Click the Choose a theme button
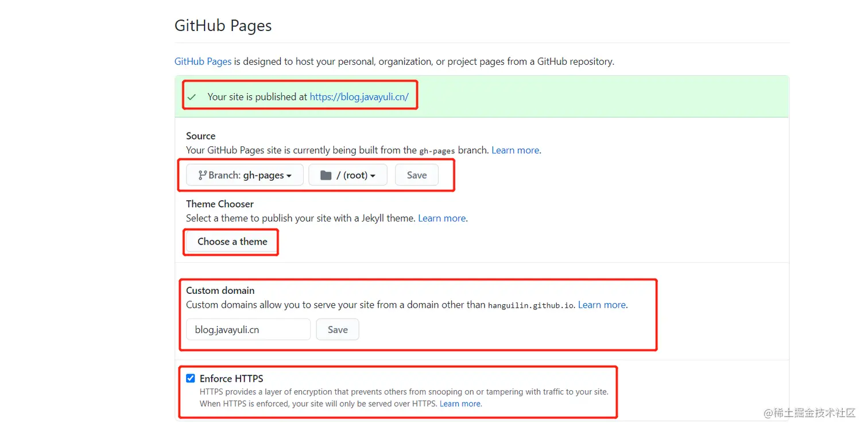 click(232, 242)
